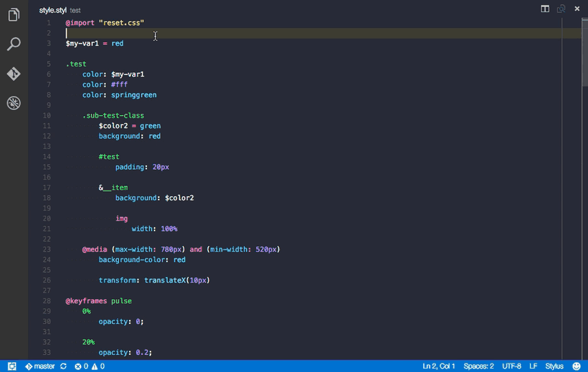
Task: Click the open changes icon near split editor
Action: click(561, 9)
